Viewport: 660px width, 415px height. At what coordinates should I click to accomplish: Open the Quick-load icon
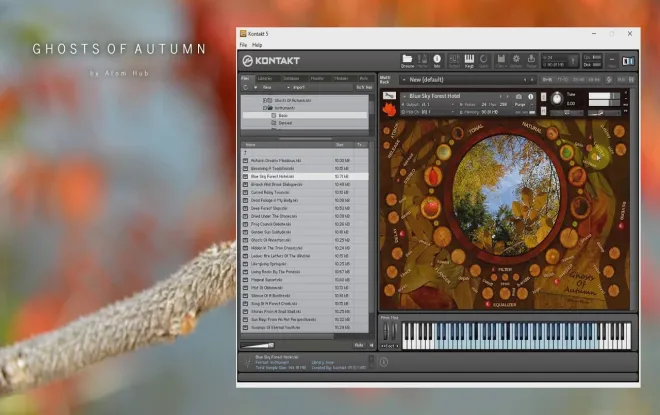click(484, 60)
